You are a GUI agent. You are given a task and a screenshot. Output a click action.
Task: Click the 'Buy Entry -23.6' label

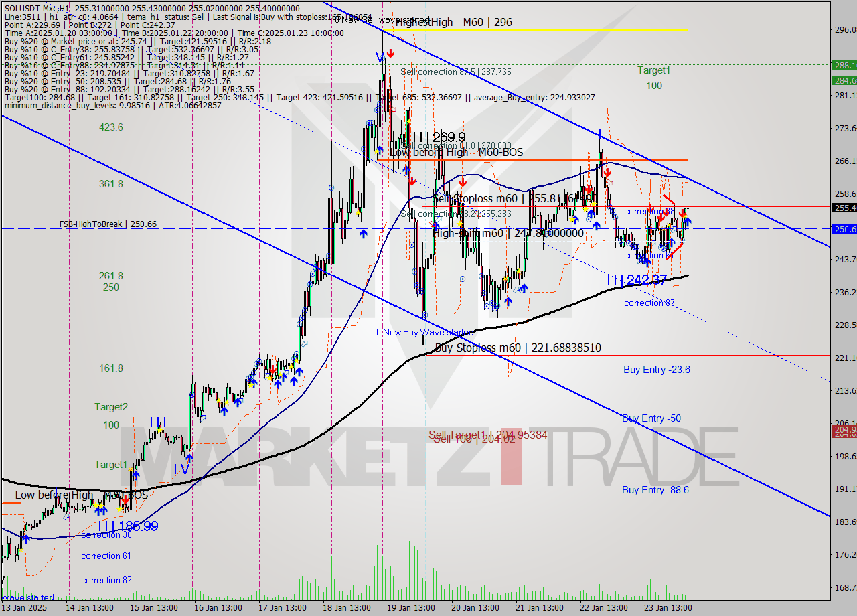[656, 369]
